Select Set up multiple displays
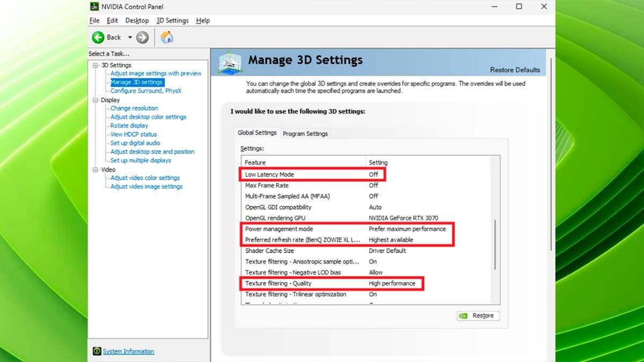644x362 pixels. coord(141,160)
